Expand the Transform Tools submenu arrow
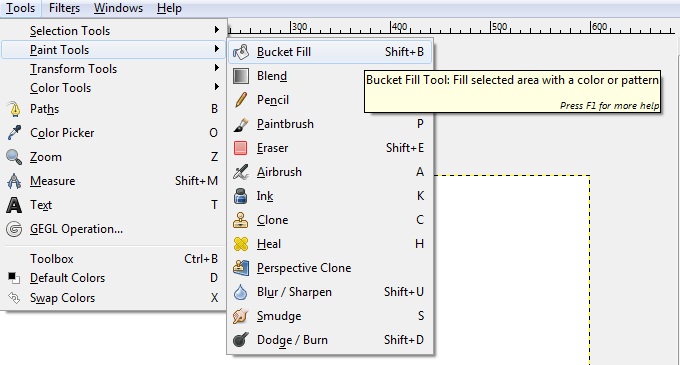 click(216, 68)
